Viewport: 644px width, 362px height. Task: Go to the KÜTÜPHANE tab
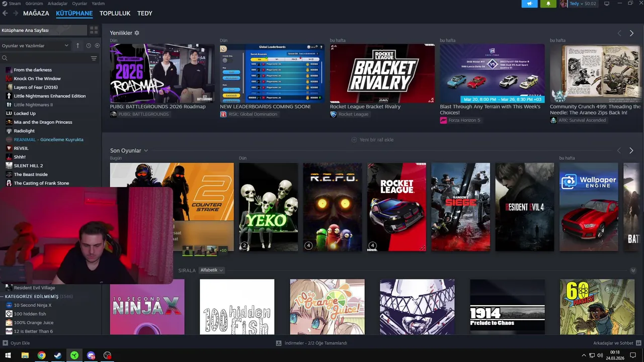[74, 13]
